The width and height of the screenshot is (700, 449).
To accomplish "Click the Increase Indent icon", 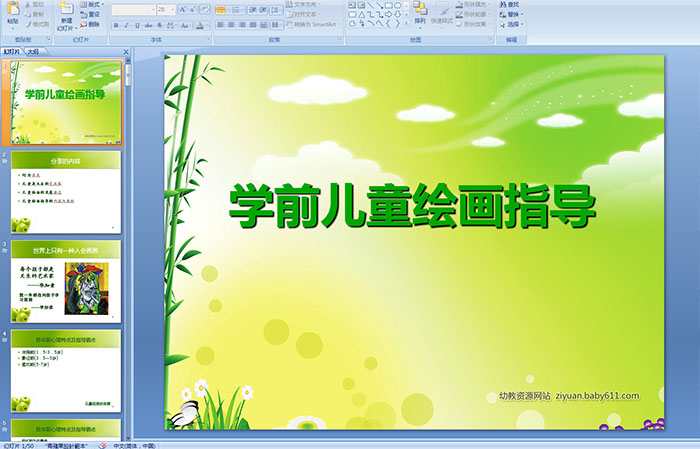I will pyautogui.click(x=263, y=10).
